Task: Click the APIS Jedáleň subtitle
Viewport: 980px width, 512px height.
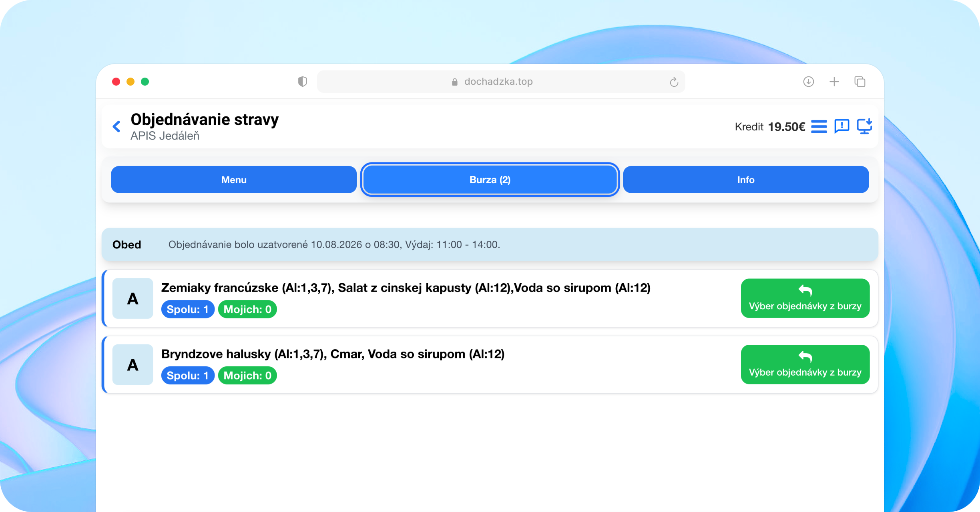Action: 165,136
